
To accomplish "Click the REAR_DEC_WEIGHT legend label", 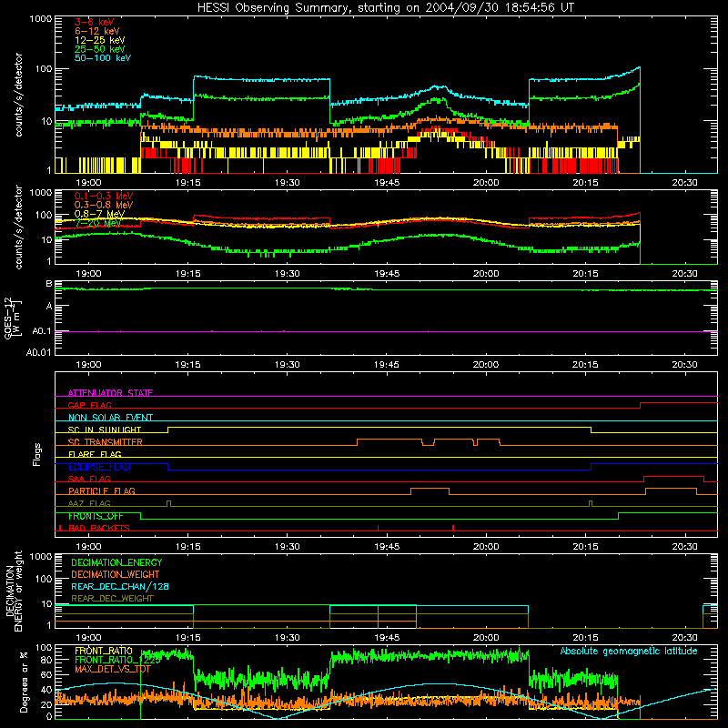I will tap(112, 599).
